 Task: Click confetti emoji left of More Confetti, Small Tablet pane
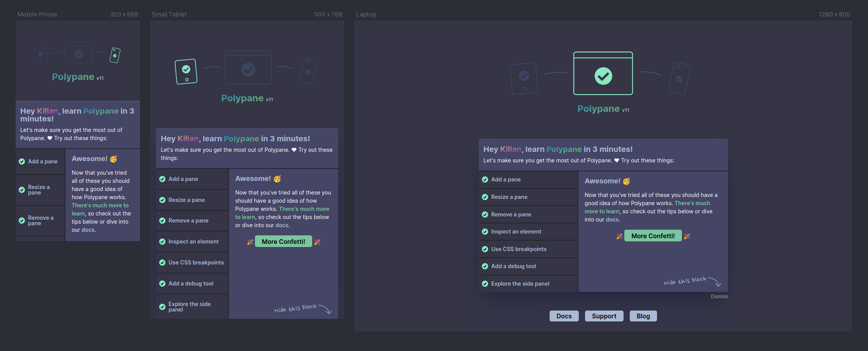pos(250,242)
